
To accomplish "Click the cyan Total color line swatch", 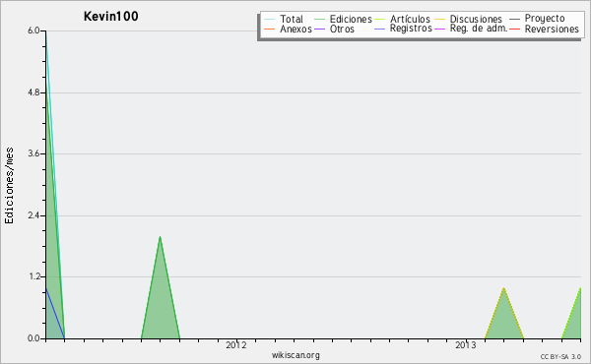I will 270,20.
